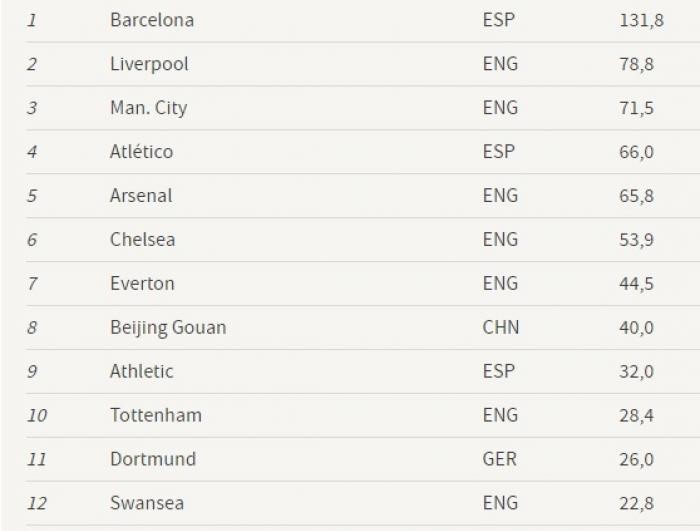Click Beijing Gouan team name

coord(168,328)
